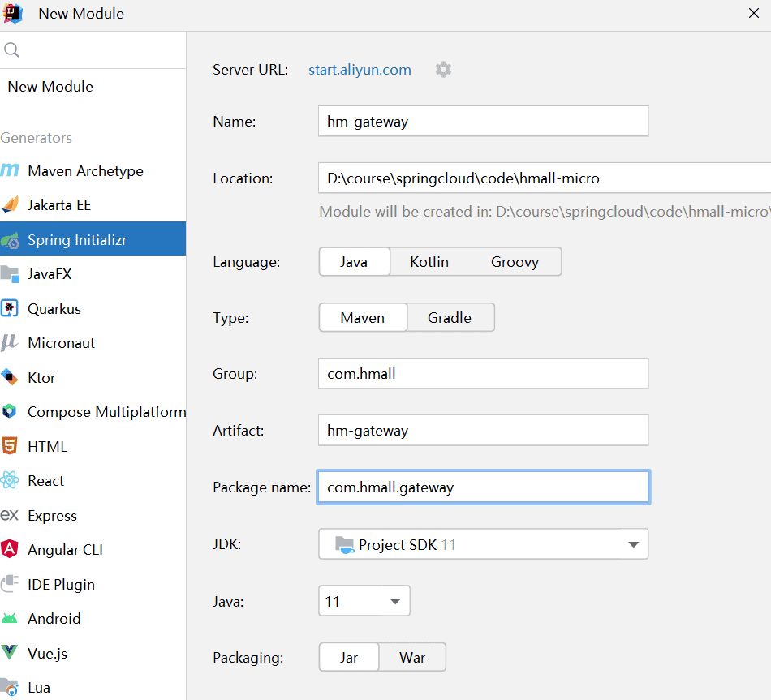771x700 pixels.
Task: Select the Jakarta EE generator icon
Action: [11, 205]
